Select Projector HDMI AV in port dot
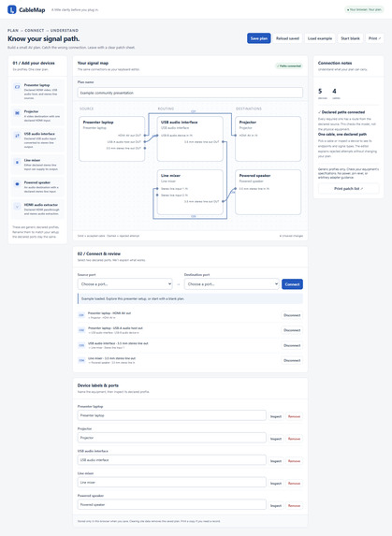 [x=236, y=136]
